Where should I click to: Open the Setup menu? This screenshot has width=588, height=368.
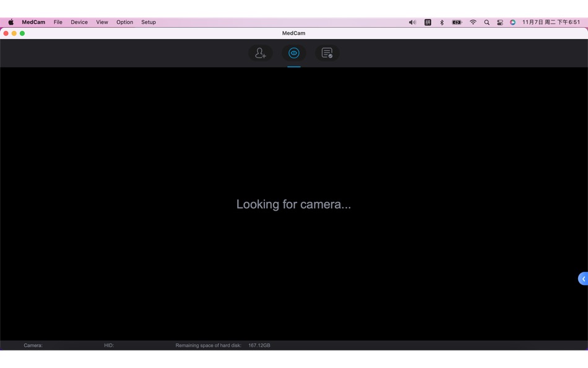(x=149, y=22)
